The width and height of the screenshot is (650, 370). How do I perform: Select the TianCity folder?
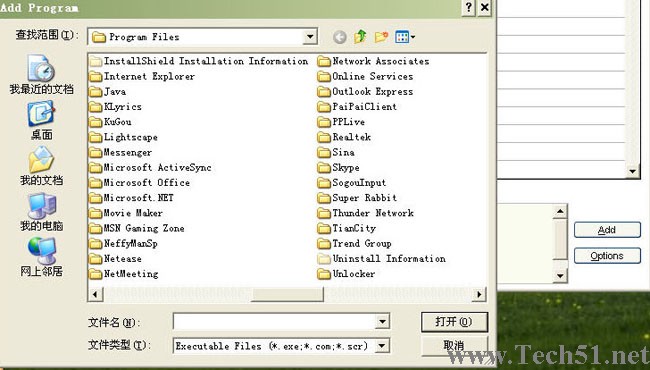[347, 228]
